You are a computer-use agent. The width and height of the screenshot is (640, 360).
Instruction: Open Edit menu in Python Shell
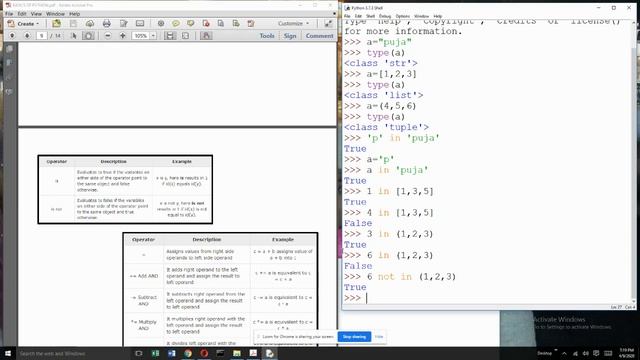(x=358, y=16)
